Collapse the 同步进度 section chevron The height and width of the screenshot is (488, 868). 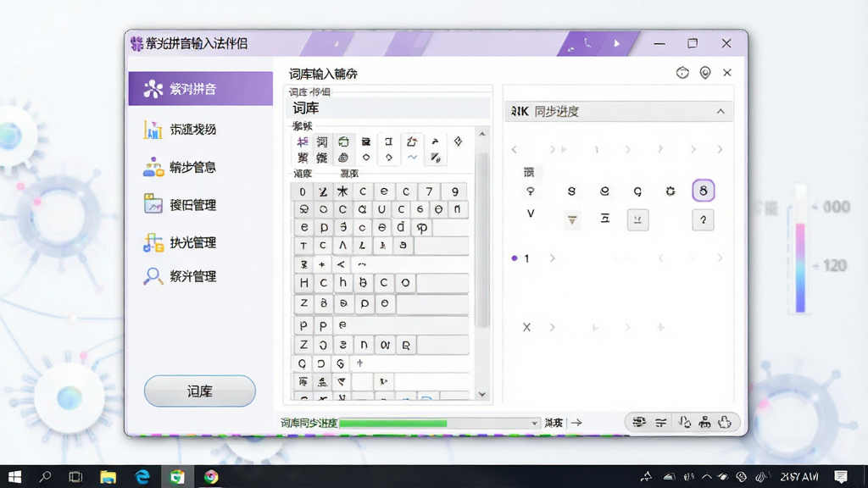click(x=721, y=111)
